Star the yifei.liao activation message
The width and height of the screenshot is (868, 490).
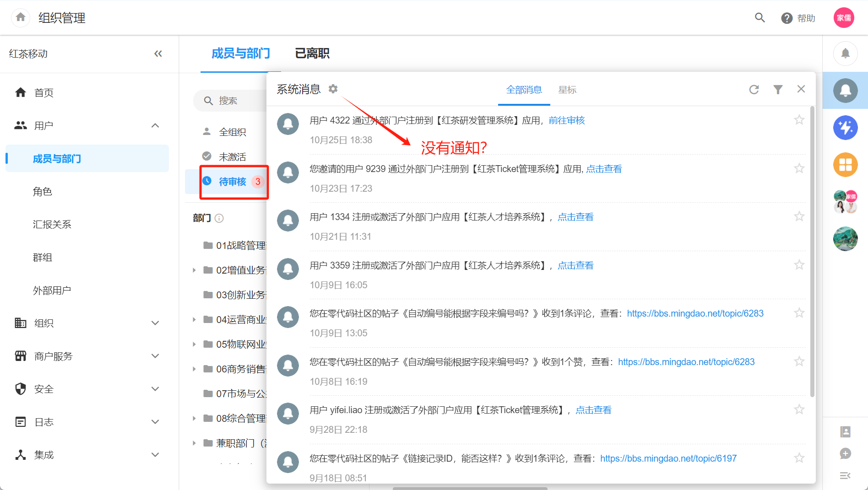pyautogui.click(x=799, y=409)
